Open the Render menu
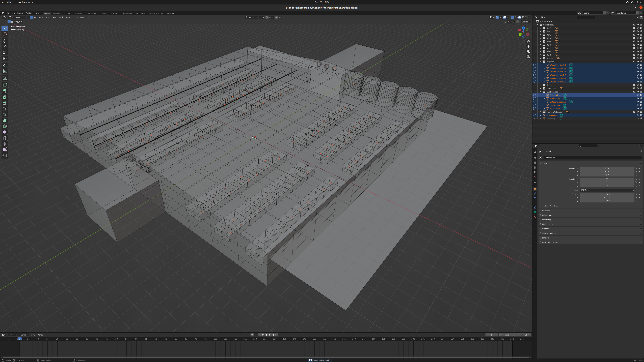 pyautogui.click(x=20, y=13)
